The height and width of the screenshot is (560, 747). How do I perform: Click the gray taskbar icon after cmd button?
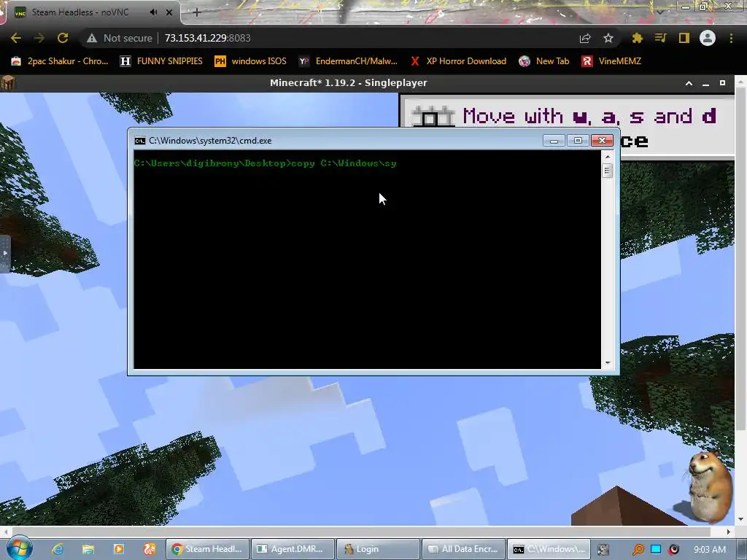[603, 550]
